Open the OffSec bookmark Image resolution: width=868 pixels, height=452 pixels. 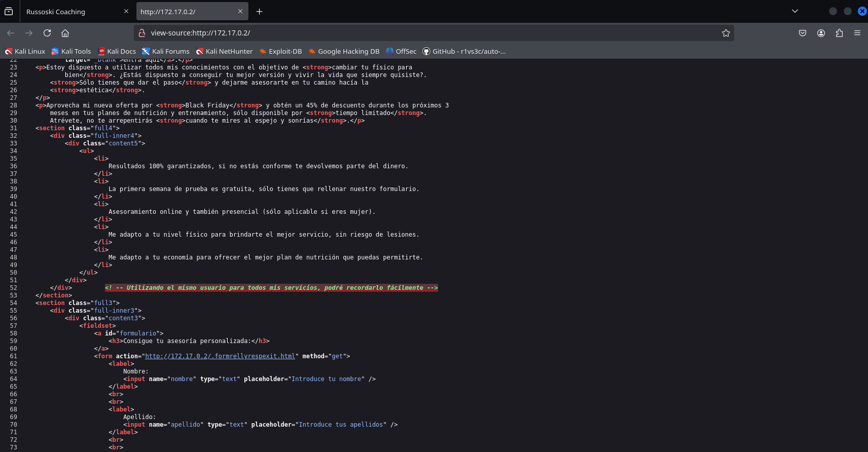401,51
